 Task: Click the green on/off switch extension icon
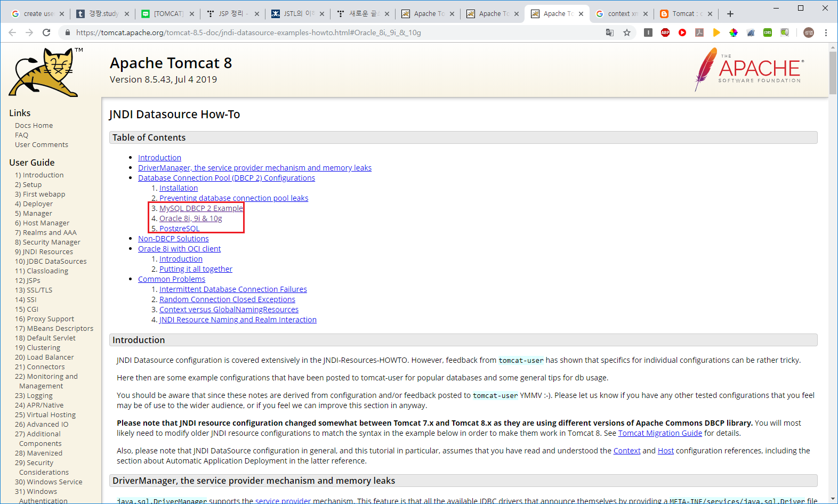(x=785, y=32)
